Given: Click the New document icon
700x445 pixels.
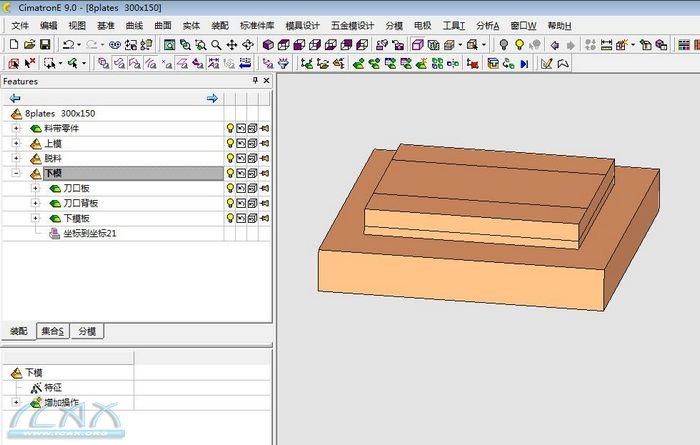Looking at the screenshot, I should click(14, 44).
